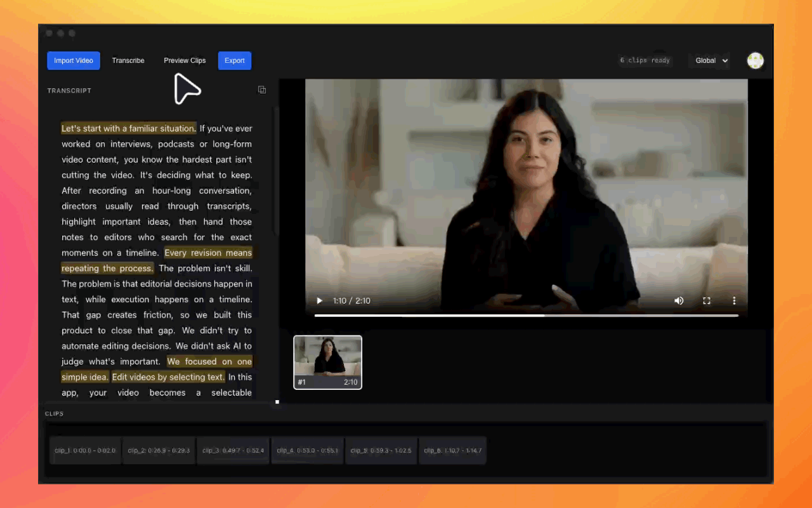The image size is (812, 508).
Task: Enter fullscreen mode on the video
Action: tap(706, 301)
